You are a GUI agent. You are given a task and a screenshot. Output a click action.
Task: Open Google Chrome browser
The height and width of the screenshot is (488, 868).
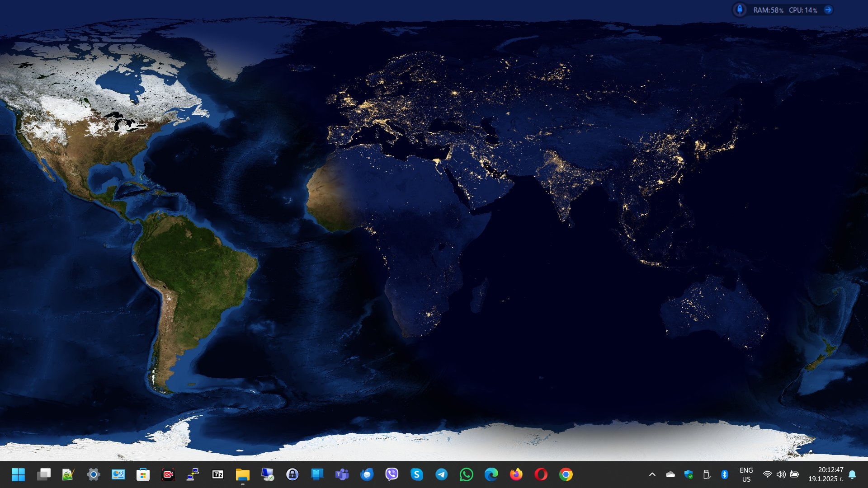pos(566,474)
